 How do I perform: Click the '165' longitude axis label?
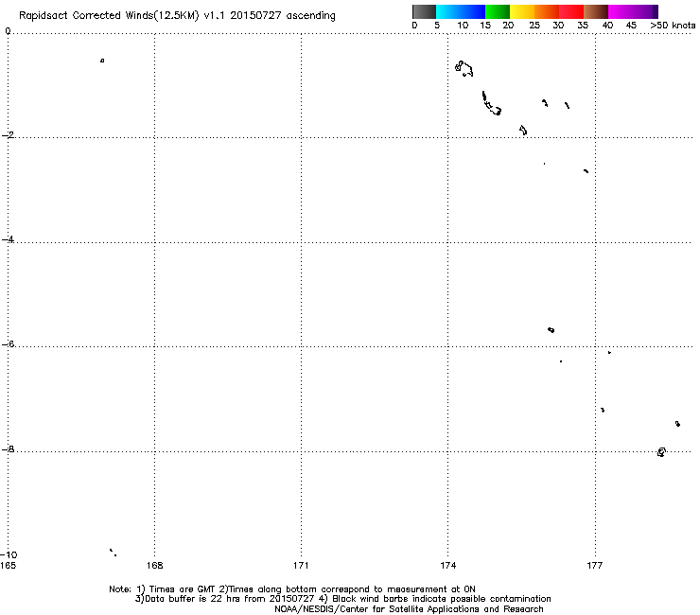[x=8, y=566]
